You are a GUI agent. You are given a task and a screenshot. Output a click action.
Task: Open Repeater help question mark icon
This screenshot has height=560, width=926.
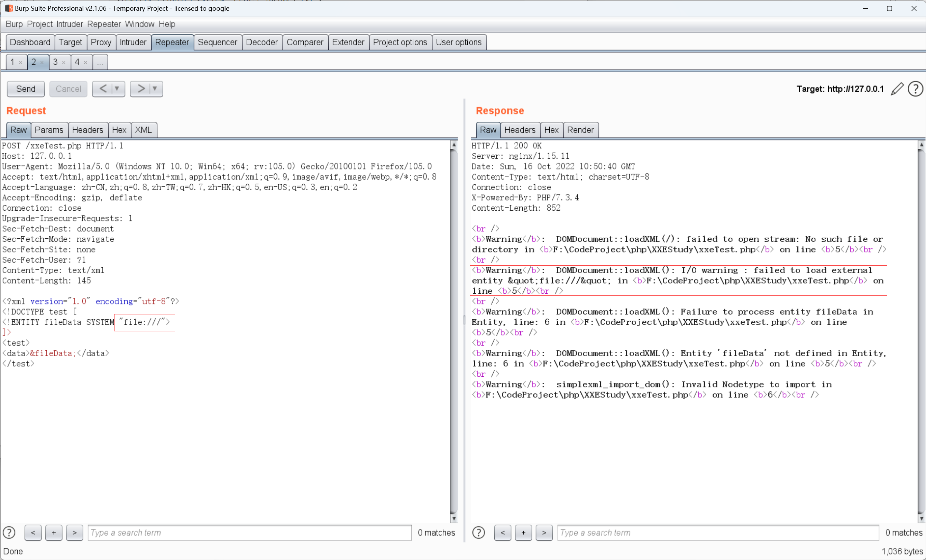(x=916, y=89)
